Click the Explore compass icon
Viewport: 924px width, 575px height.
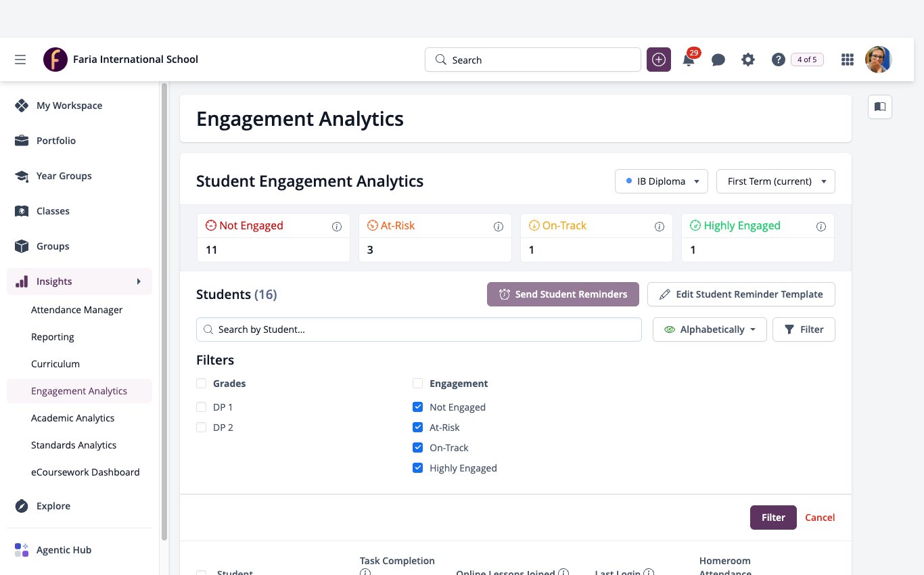point(22,506)
